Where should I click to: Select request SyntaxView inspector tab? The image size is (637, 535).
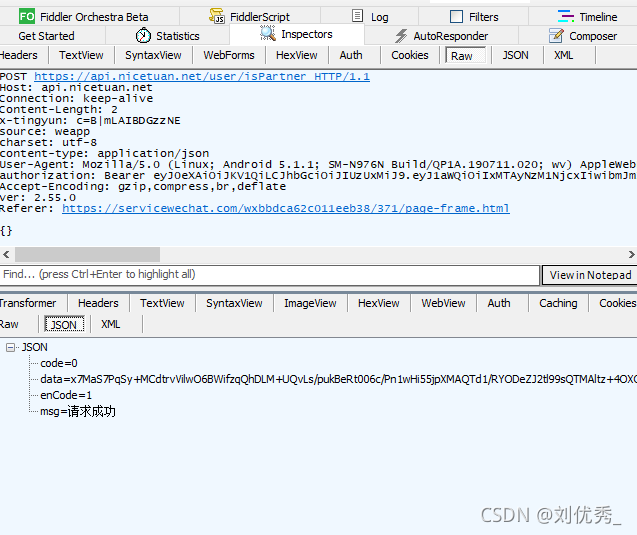pos(153,55)
